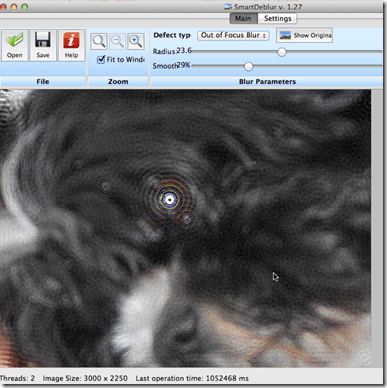The image size is (387, 388).
Task: Click the Smooth slider handle
Action: tap(248, 66)
